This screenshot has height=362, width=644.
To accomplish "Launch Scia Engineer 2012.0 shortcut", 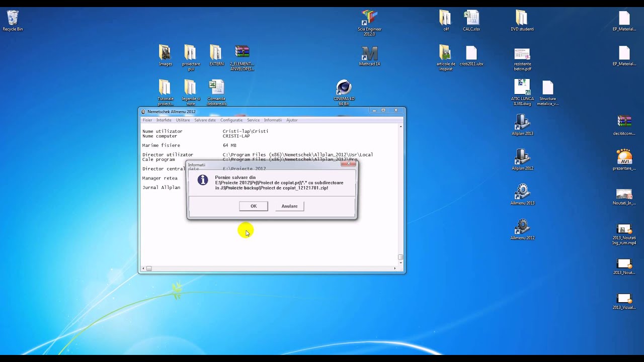I will coord(369,23).
